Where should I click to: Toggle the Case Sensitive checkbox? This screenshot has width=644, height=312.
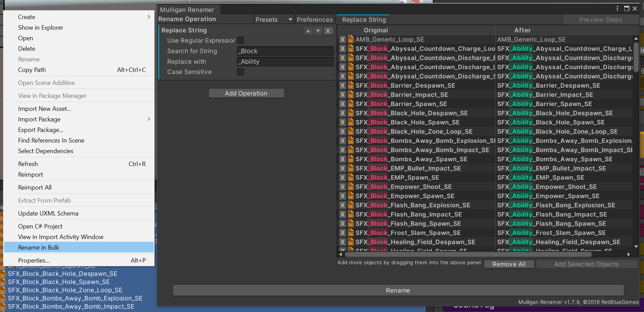pos(241,72)
